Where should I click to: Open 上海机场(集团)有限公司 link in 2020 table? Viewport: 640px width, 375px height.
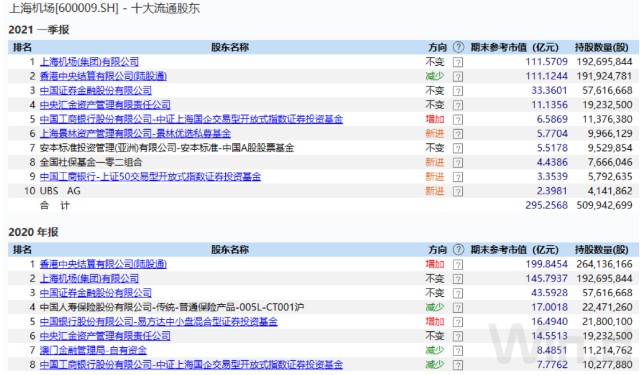tap(89, 278)
